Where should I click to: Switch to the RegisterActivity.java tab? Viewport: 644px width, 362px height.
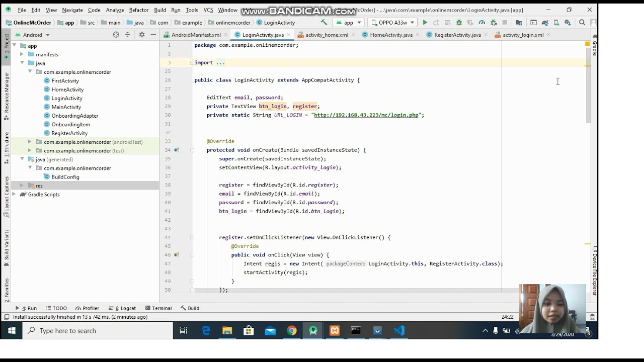[457, 35]
